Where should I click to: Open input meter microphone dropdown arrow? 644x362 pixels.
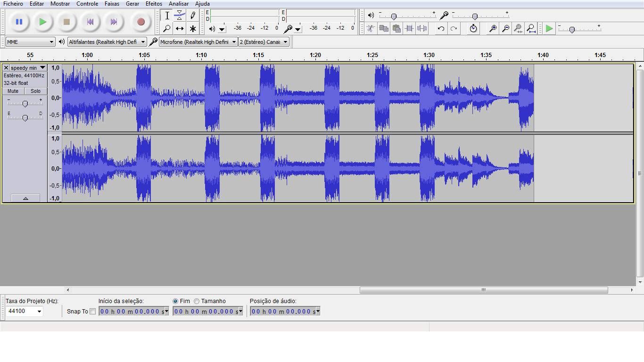point(298,29)
